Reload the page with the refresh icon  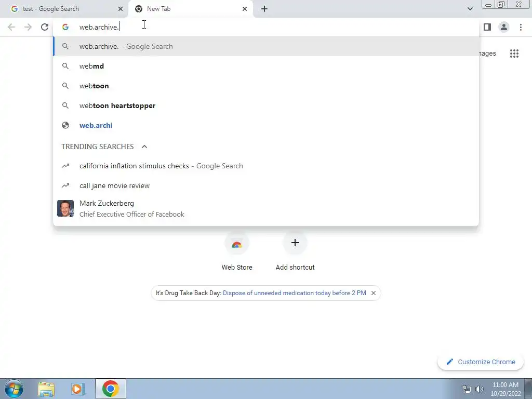pos(45,27)
